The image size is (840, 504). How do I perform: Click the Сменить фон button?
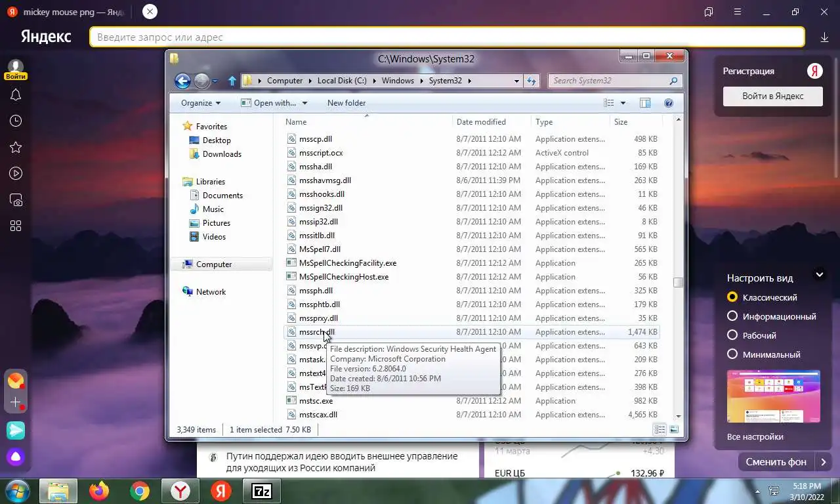coord(776,462)
